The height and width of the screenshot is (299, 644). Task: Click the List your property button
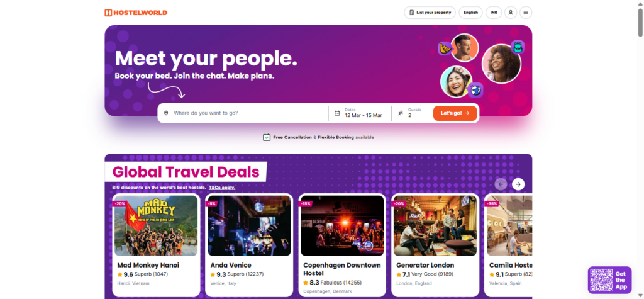point(430,12)
